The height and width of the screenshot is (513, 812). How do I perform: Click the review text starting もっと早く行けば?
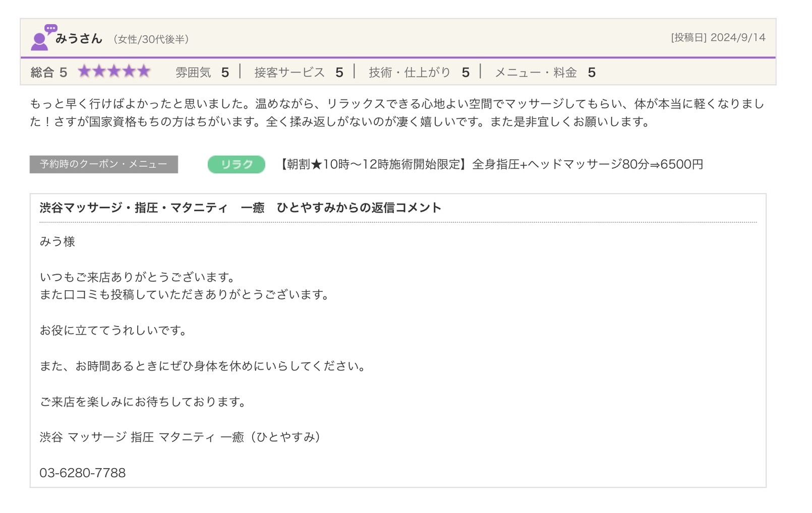397,113
